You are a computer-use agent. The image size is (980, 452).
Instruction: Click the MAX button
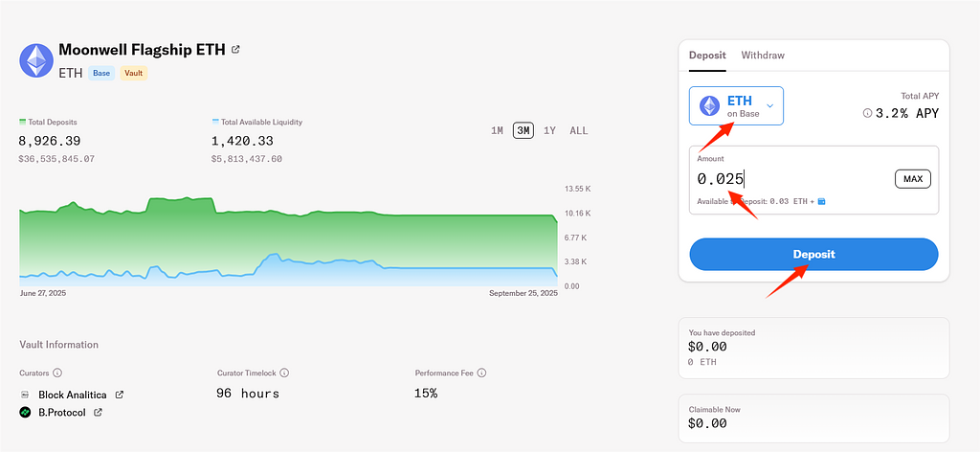(x=912, y=179)
